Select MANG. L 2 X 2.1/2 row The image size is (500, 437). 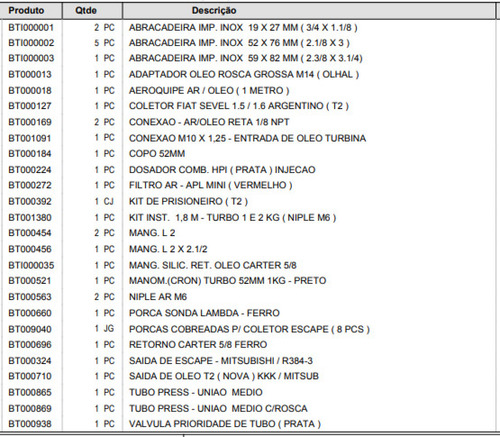tap(249, 249)
